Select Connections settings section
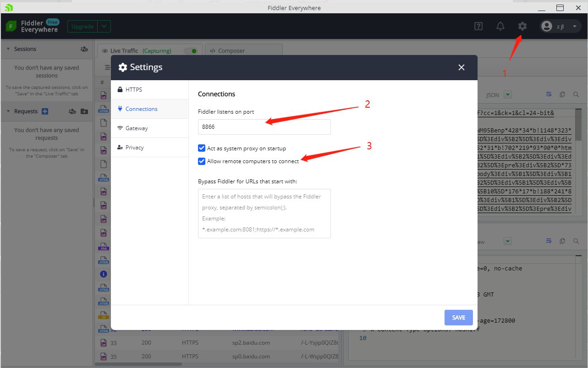The height and width of the screenshot is (368, 588). tap(150, 109)
